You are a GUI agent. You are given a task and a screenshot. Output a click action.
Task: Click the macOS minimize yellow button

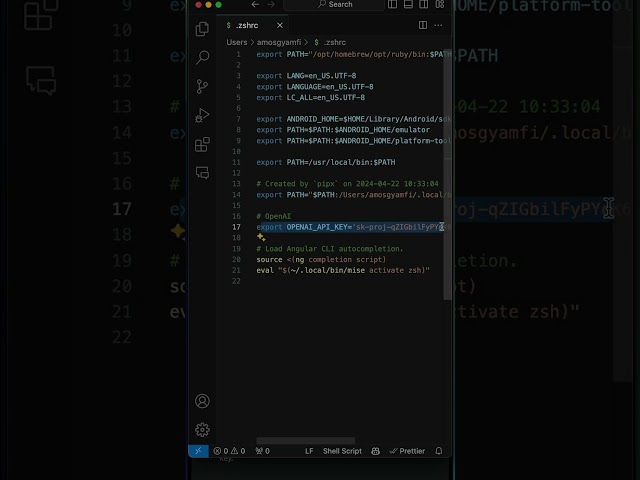208,4
